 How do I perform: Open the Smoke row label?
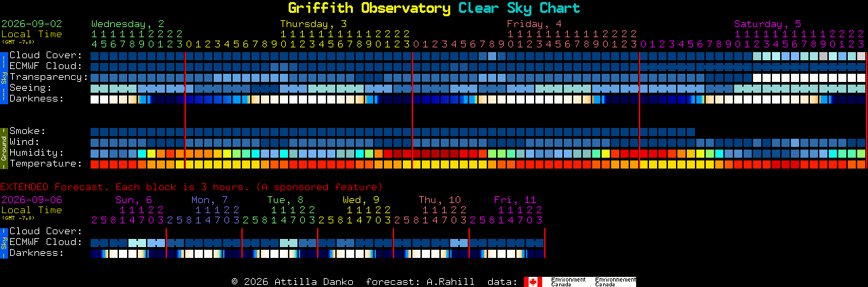(x=28, y=131)
